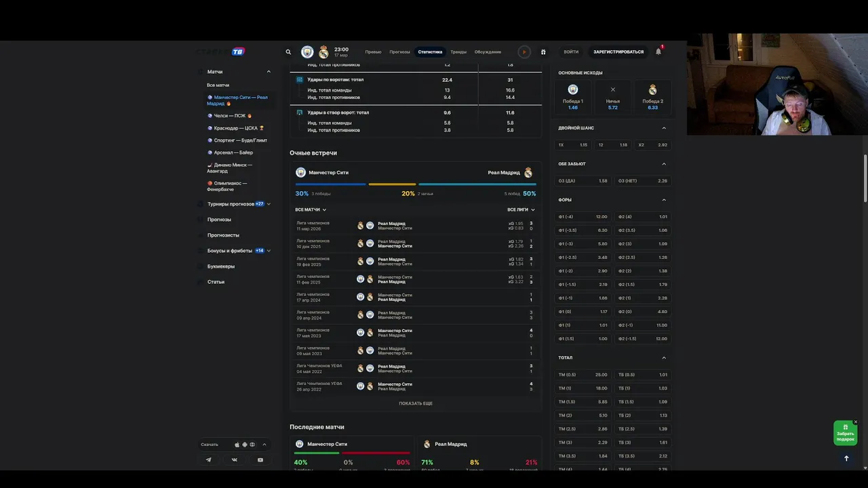Open the Букмекеры sidebar item

point(221,266)
